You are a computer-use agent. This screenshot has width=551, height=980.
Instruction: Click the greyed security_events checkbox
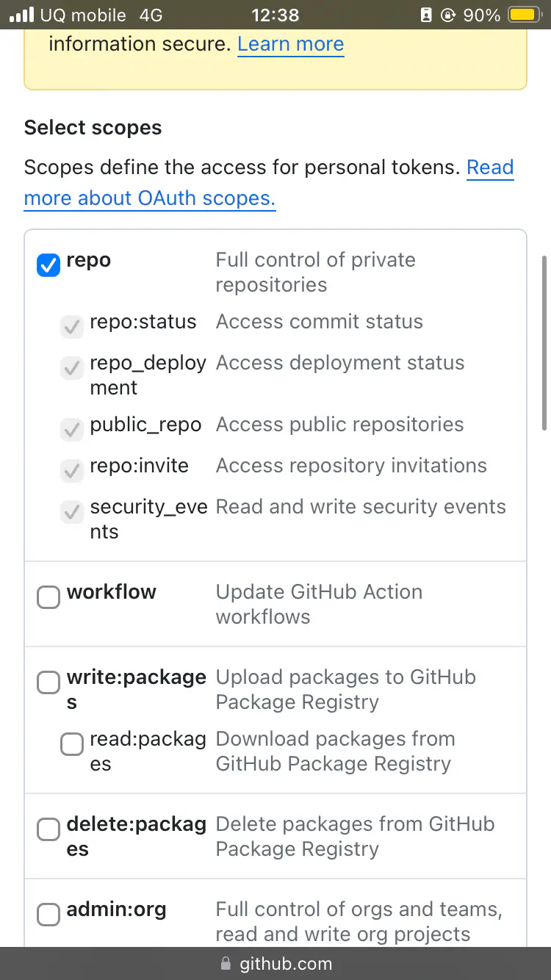pyautogui.click(x=72, y=512)
